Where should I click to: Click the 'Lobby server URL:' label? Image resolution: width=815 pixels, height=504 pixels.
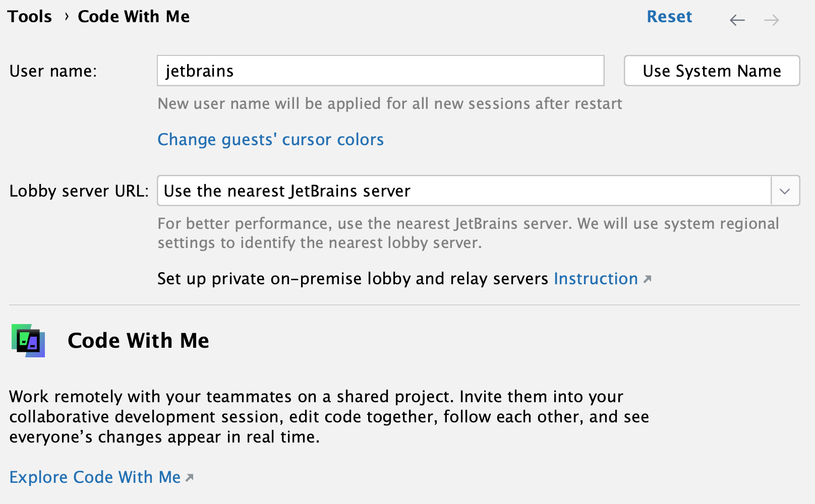pyautogui.click(x=79, y=191)
